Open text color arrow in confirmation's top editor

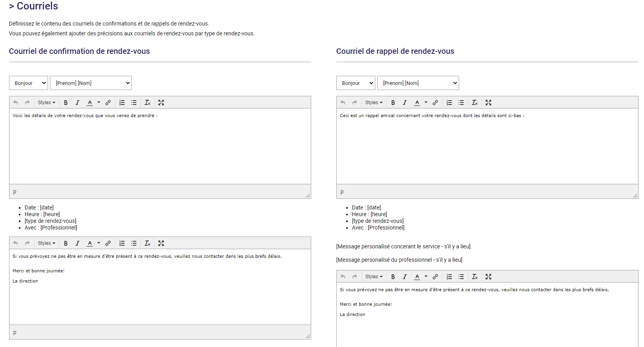point(99,103)
